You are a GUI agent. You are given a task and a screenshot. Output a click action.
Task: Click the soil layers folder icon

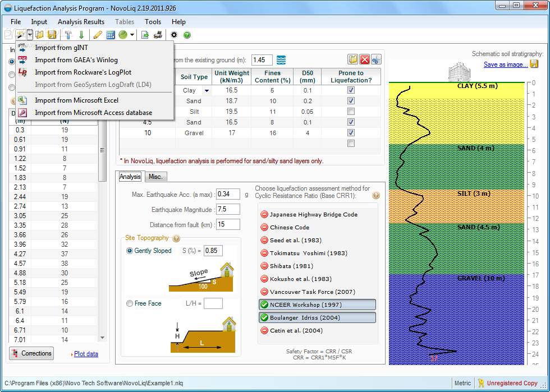pos(353,59)
